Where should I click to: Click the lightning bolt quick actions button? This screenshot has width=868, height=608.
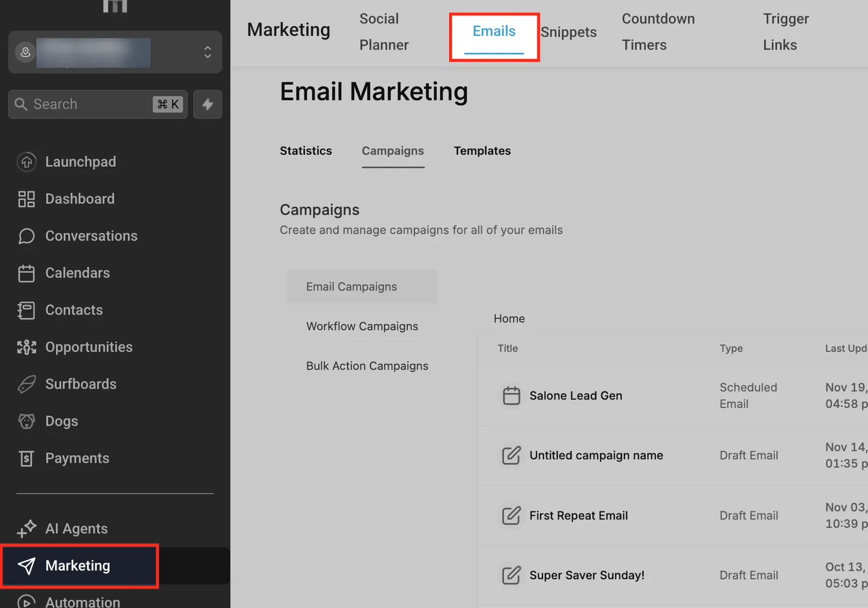point(208,104)
